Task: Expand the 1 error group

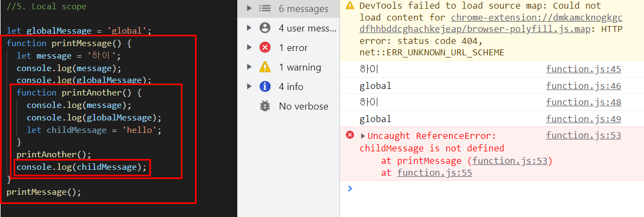Action: point(249,48)
